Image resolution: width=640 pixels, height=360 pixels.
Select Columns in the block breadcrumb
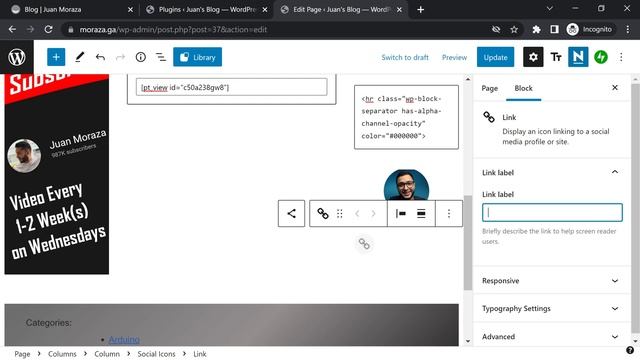pos(62,354)
